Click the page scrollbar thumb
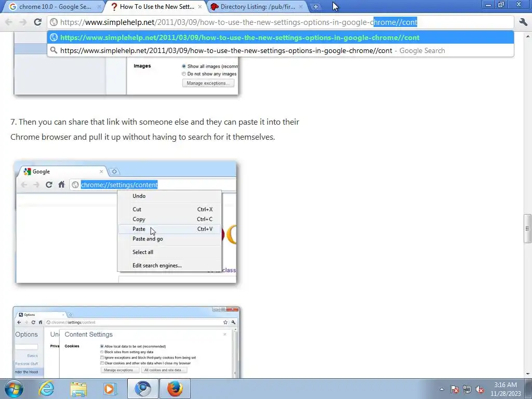This screenshot has width=532, height=399. (527, 229)
